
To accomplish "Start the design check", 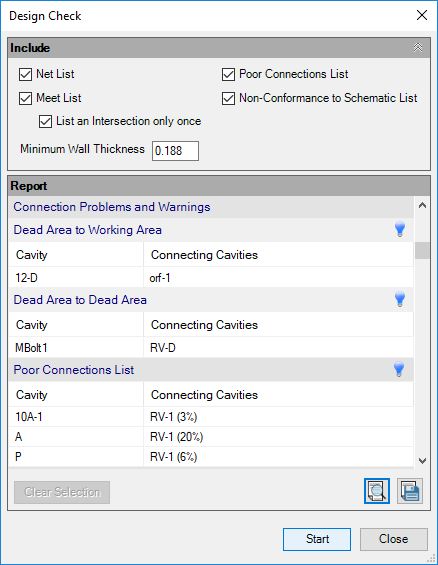I will tap(317, 539).
